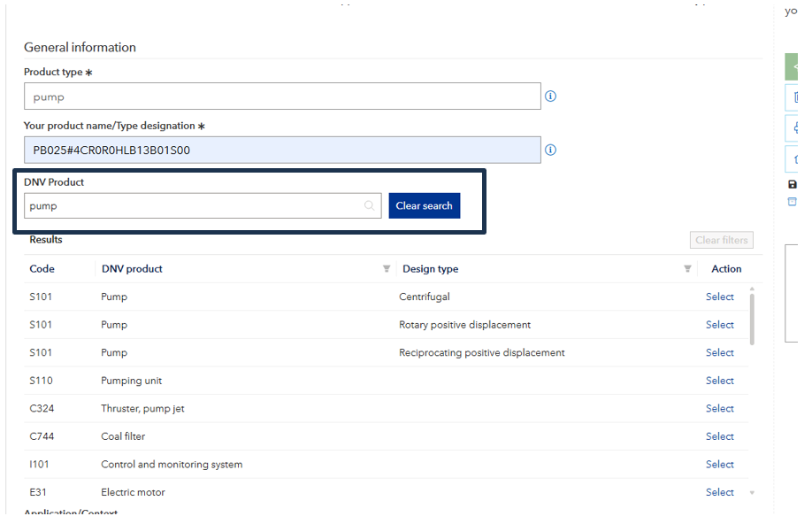This screenshot has height=524, width=812.
Task: Click into the DNV Product search box
Action: (193, 206)
